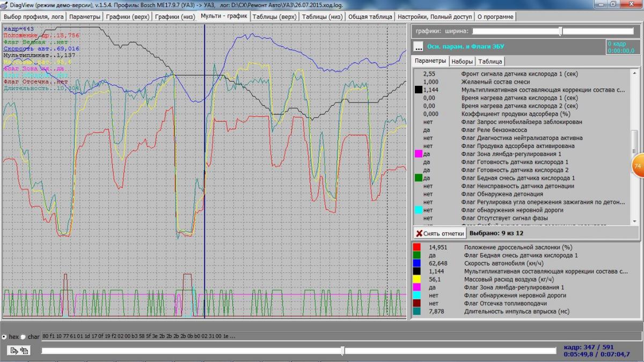644x362 pixels.
Task: Click the red swatch for Положение дроссельной заслонки
Action: [417, 247]
